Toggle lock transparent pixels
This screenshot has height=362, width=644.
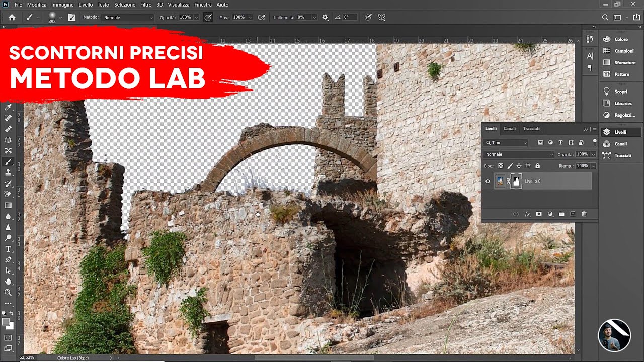coord(501,166)
